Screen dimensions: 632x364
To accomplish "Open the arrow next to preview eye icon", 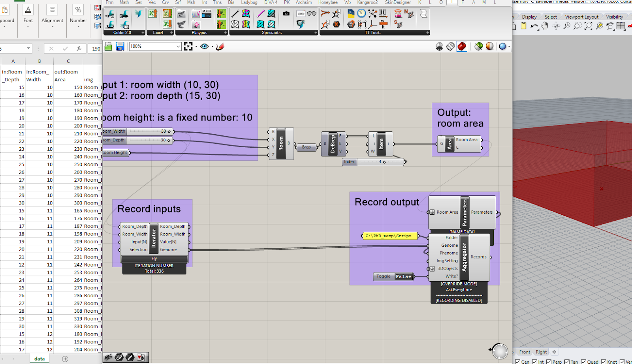I will (x=212, y=47).
